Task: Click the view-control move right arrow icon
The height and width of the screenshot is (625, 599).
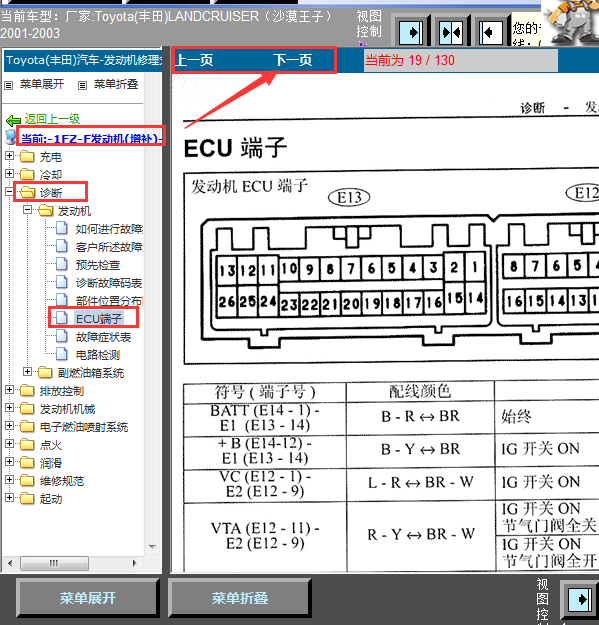Action: click(x=411, y=31)
